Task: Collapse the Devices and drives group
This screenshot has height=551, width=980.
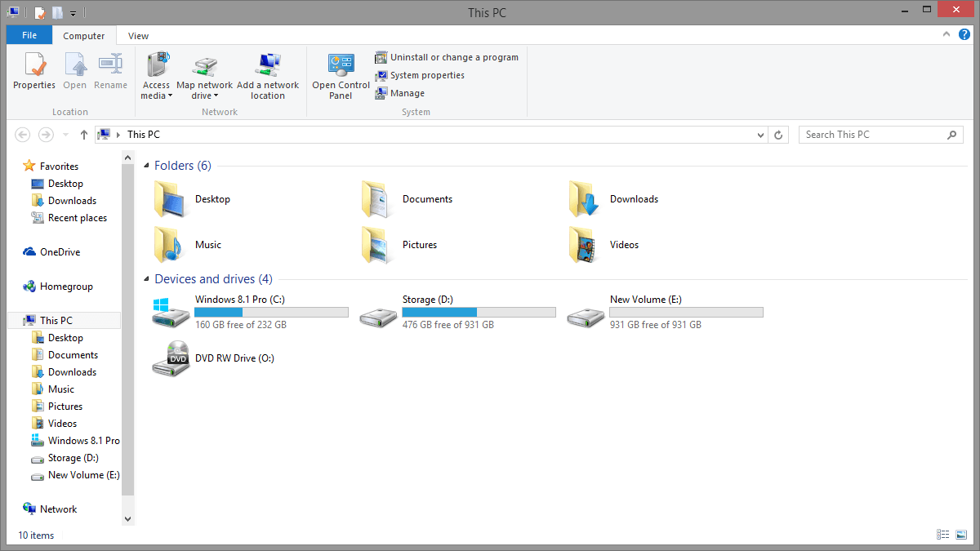Action: [x=147, y=279]
